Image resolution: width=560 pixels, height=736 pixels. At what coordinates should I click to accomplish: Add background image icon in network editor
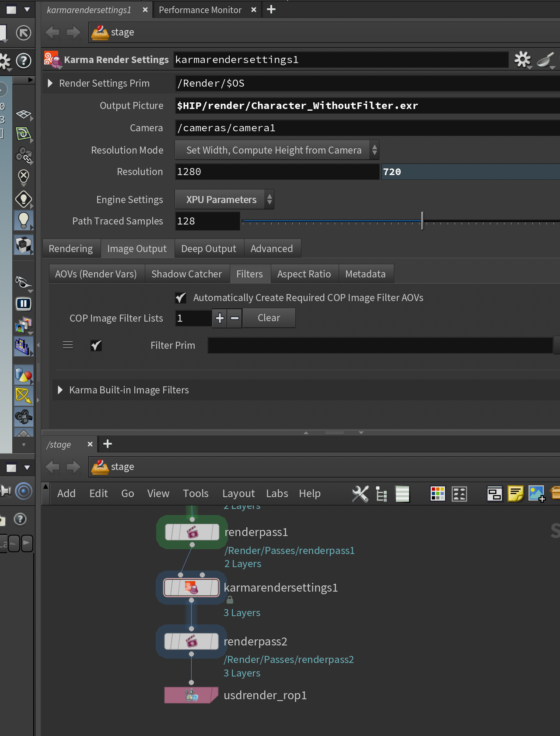536,494
